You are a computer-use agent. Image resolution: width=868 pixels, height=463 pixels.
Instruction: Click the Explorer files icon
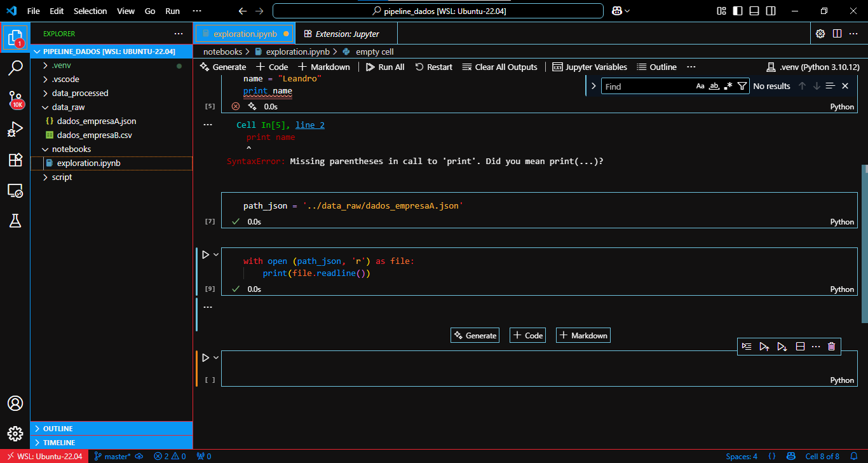click(x=15, y=38)
